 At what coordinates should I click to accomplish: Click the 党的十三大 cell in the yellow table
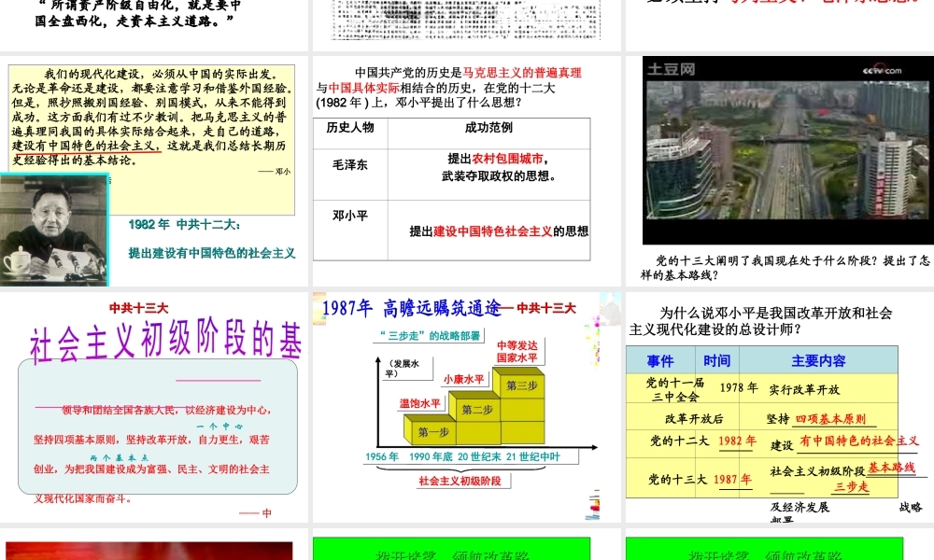(677, 480)
